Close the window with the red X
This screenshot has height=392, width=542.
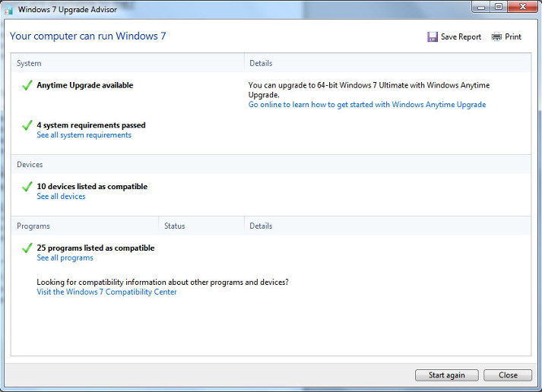click(x=523, y=7)
